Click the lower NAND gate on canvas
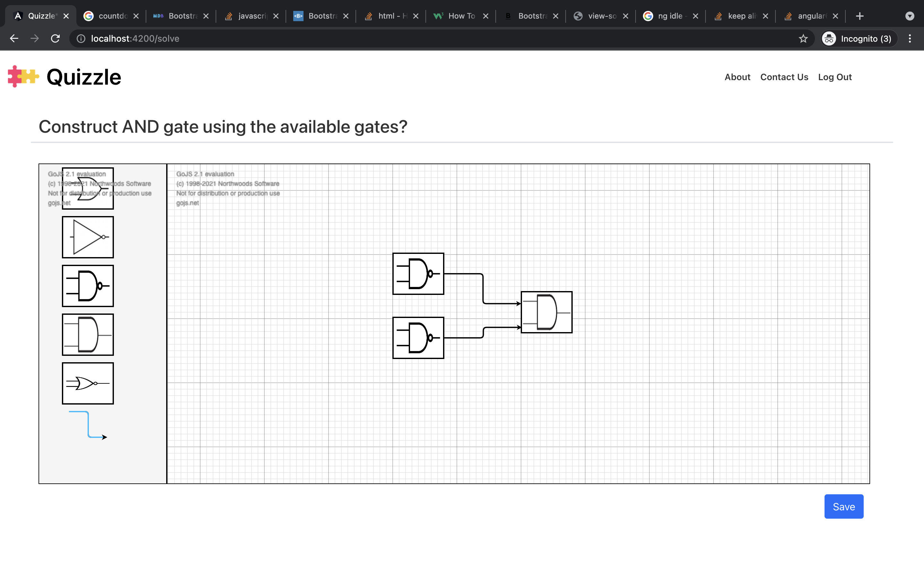This screenshot has width=924, height=577. pyautogui.click(x=418, y=338)
